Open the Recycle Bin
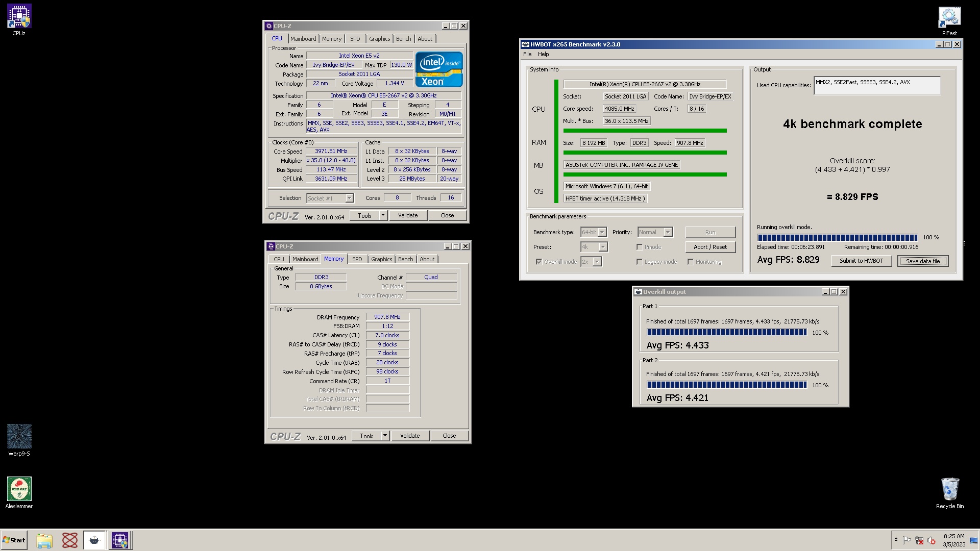Screen dimensions: 980x551 pyautogui.click(x=950, y=493)
